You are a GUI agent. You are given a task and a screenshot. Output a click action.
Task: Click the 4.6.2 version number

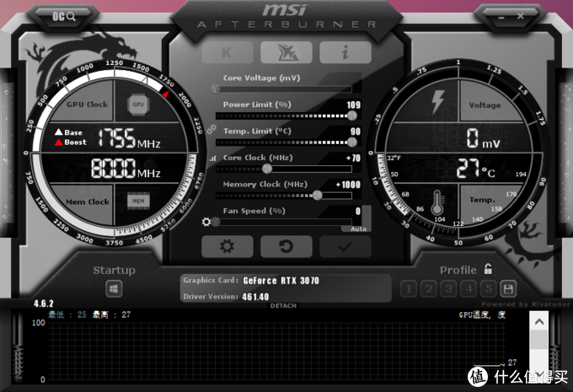[44, 303]
